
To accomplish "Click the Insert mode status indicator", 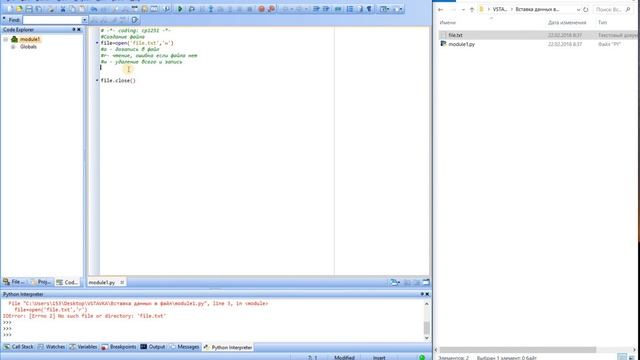I will 379,358.
